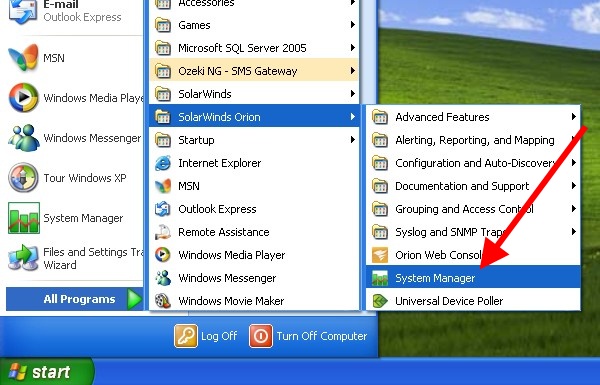Launch Universal Device Poller text entry
Viewport: 600px width, 385px height.
[x=449, y=301]
